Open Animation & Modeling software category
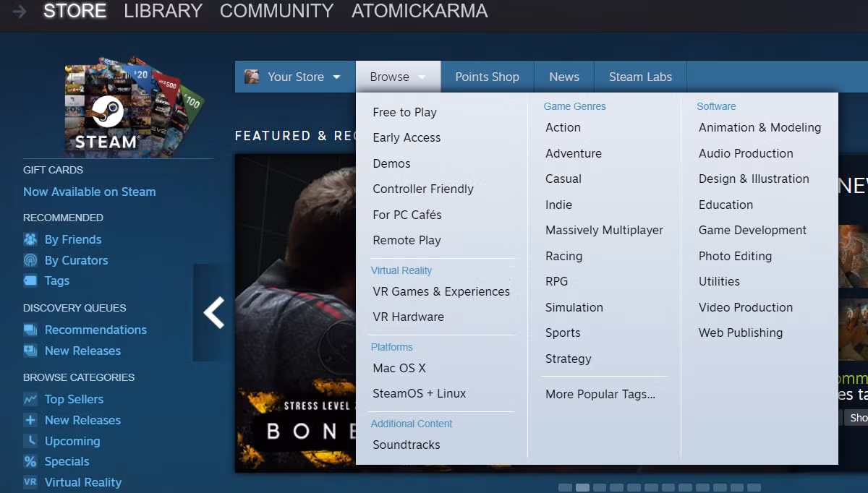The width and height of the screenshot is (868, 493). (759, 127)
